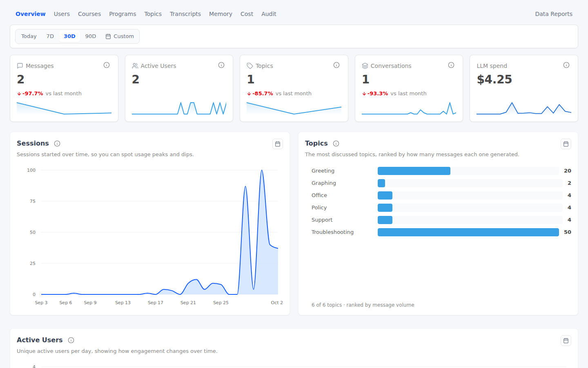588x368 pixels.
Task: Click the Office topic row label
Action: [319, 195]
